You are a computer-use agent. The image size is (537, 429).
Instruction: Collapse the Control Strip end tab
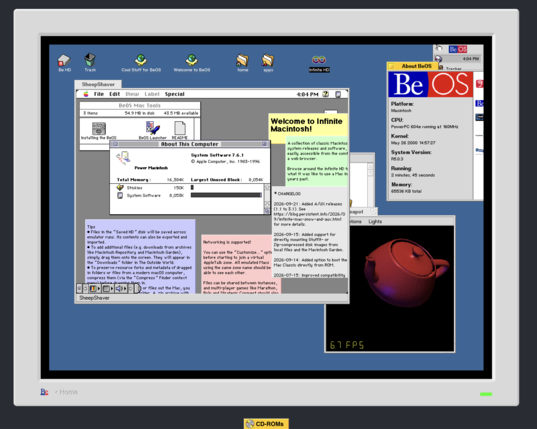pyautogui.click(x=137, y=289)
